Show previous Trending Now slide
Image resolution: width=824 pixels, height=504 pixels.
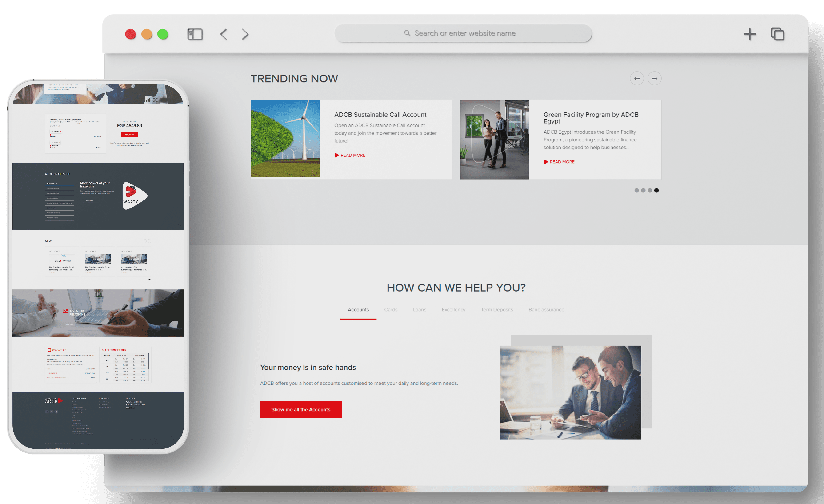pyautogui.click(x=637, y=79)
